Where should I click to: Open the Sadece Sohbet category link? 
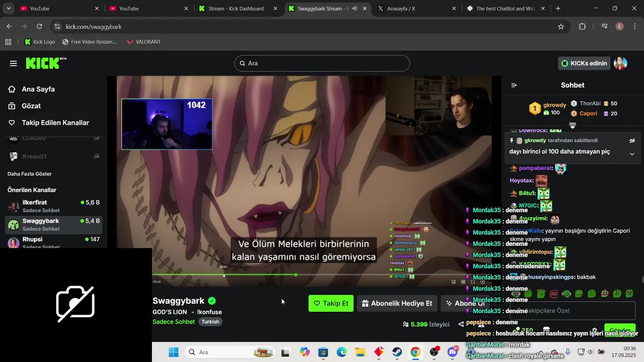pos(174,322)
